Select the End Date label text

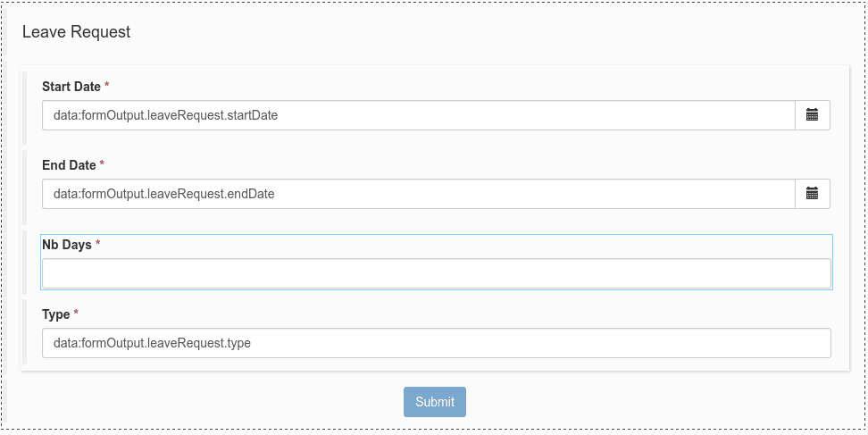click(69, 165)
